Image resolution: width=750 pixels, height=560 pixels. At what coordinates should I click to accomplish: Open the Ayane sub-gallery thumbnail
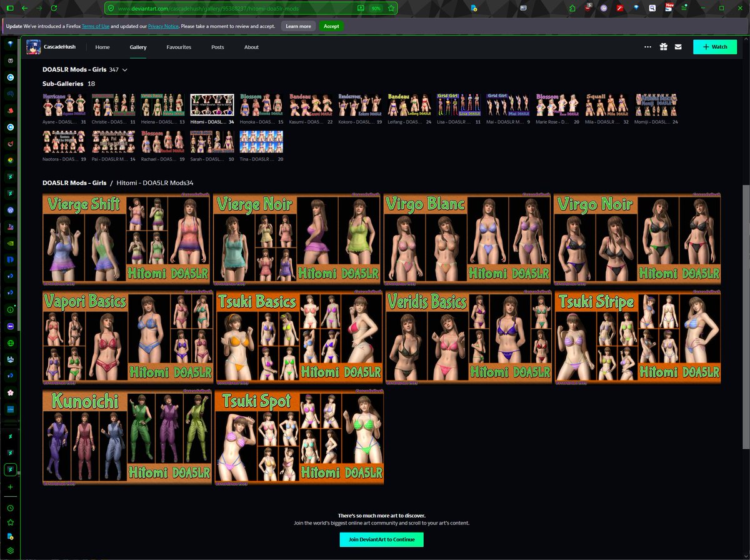tap(64, 105)
